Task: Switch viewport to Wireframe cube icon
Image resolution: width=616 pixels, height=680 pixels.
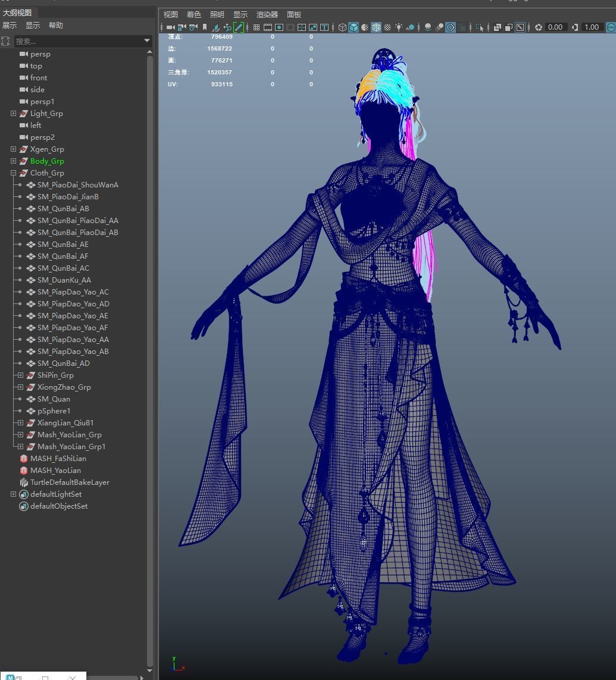Action: coord(342,27)
